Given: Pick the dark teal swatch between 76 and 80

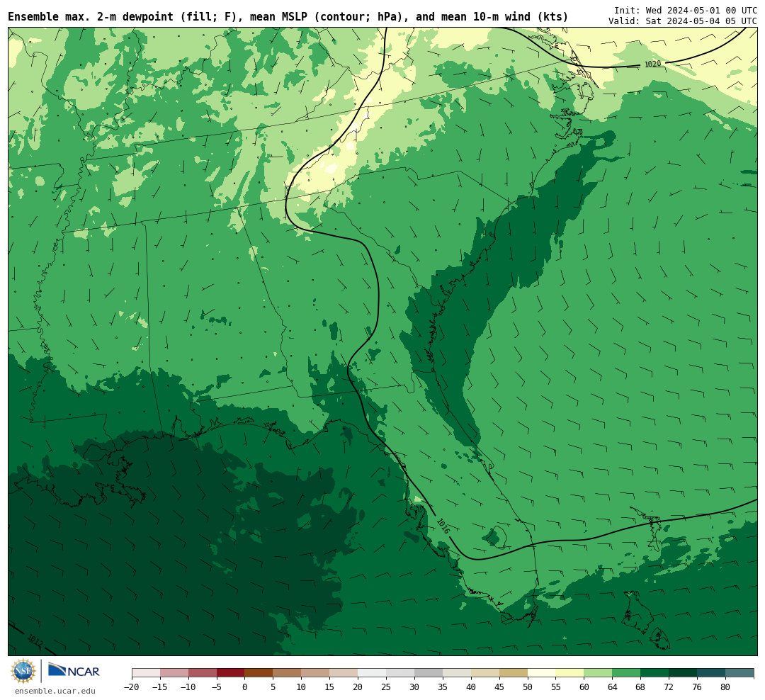Looking at the screenshot, I should (x=712, y=673).
